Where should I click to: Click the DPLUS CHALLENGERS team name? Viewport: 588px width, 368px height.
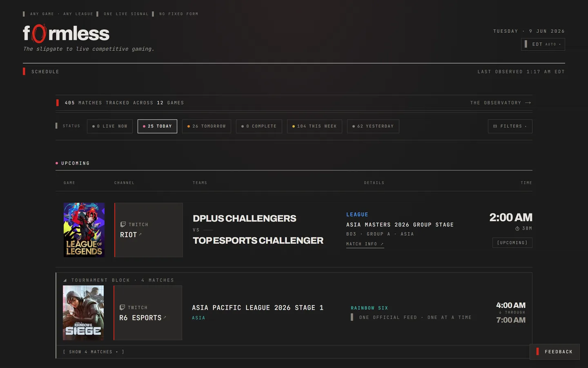point(245,218)
